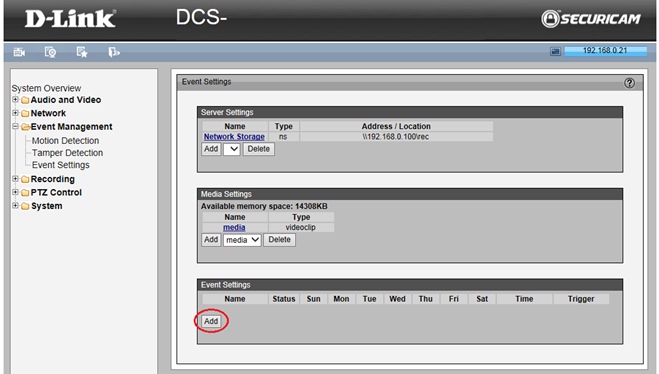This screenshot has width=659, height=374.
Task: Click the starred page toolbar icon
Action: tap(82, 52)
